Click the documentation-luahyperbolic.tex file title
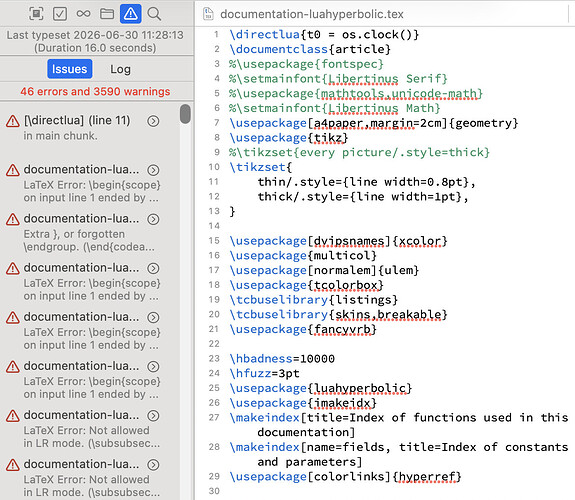Screen dimensions: 575x500 click(x=312, y=14)
